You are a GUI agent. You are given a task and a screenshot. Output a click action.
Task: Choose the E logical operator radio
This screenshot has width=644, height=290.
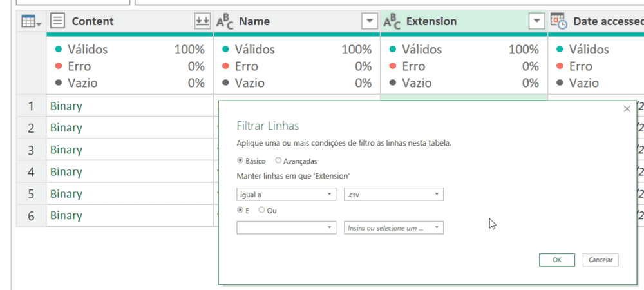(x=241, y=210)
